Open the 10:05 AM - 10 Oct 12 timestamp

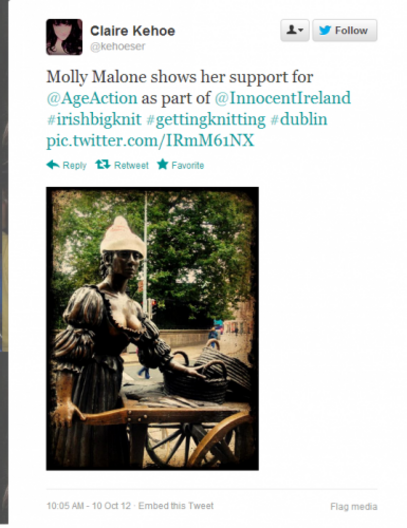point(89,506)
